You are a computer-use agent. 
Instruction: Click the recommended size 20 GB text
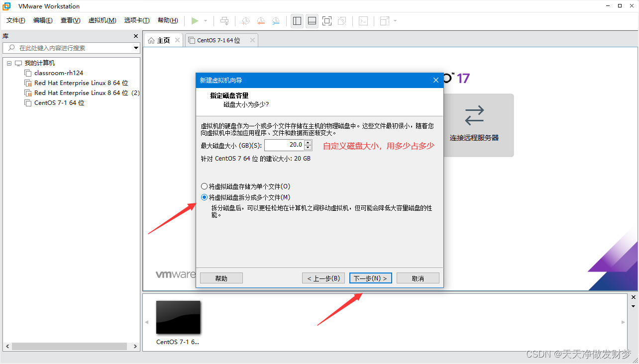(255, 159)
